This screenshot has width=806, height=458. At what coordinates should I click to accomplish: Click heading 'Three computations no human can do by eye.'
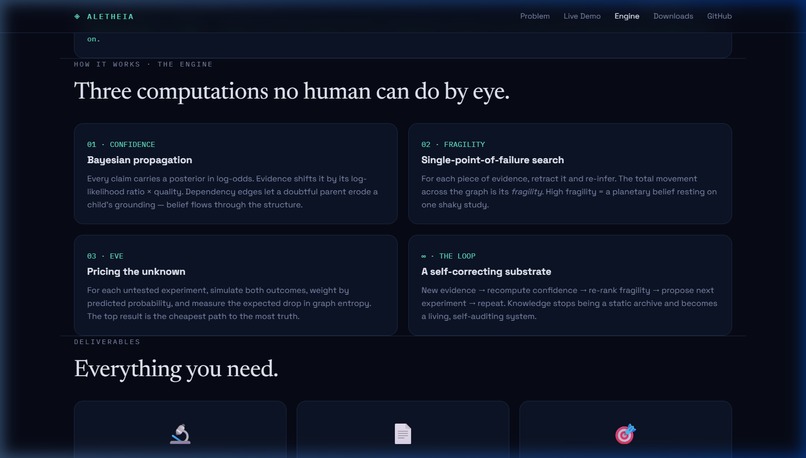click(291, 91)
